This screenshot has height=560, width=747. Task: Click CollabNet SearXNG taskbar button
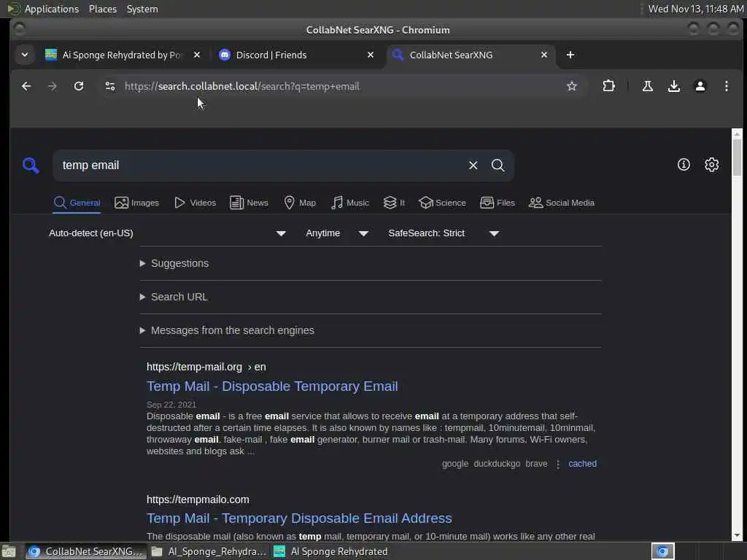86,551
